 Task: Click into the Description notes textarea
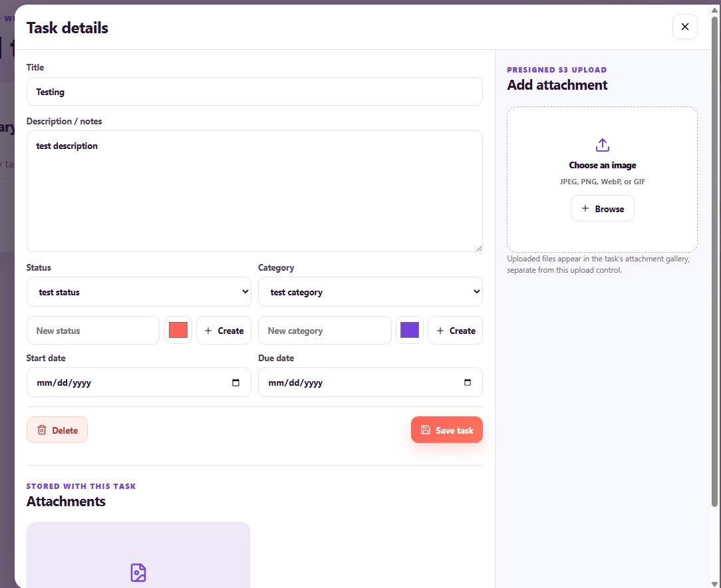click(254, 192)
